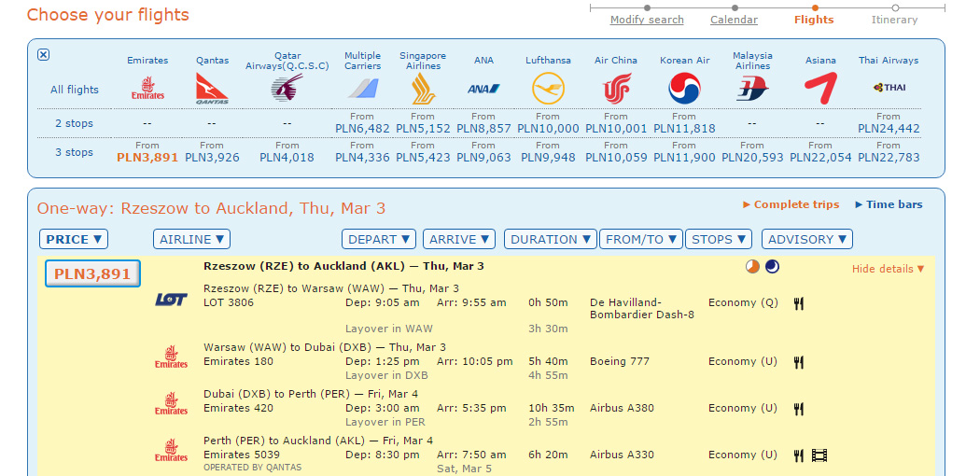This screenshot has height=476, width=980.
Task: Click the Air China phoenix logo
Action: pyautogui.click(x=616, y=88)
